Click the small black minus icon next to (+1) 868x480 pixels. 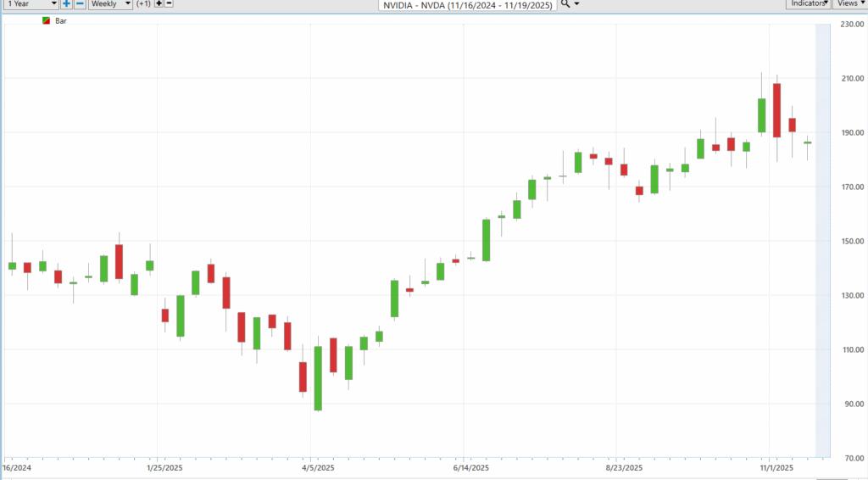(169, 3)
